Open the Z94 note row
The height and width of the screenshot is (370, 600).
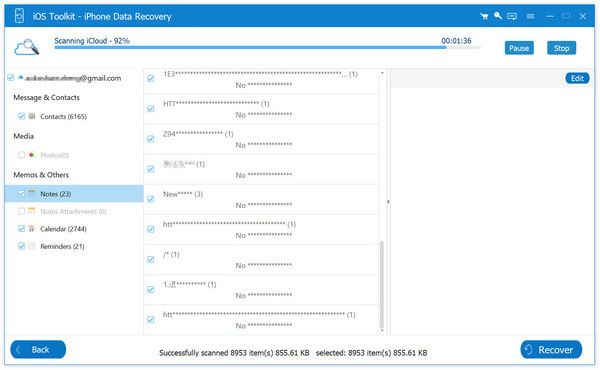tap(261, 139)
